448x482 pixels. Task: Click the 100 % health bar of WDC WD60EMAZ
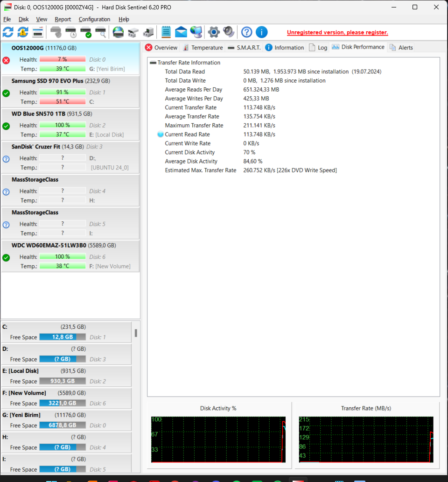coord(63,256)
